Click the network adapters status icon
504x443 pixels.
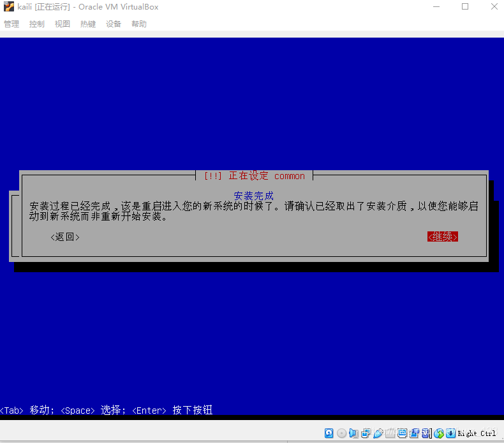[366, 433]
